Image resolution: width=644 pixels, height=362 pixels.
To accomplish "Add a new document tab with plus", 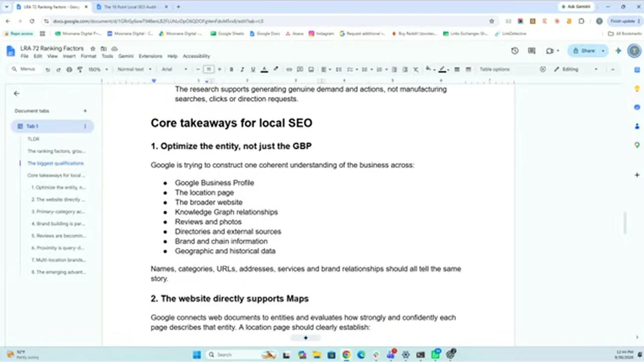I will 85,111.
